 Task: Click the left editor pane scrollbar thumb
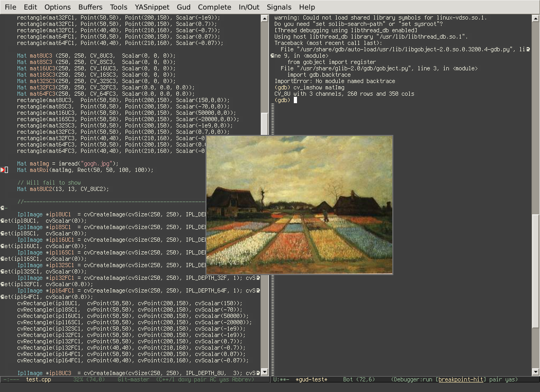pos(265,124)
